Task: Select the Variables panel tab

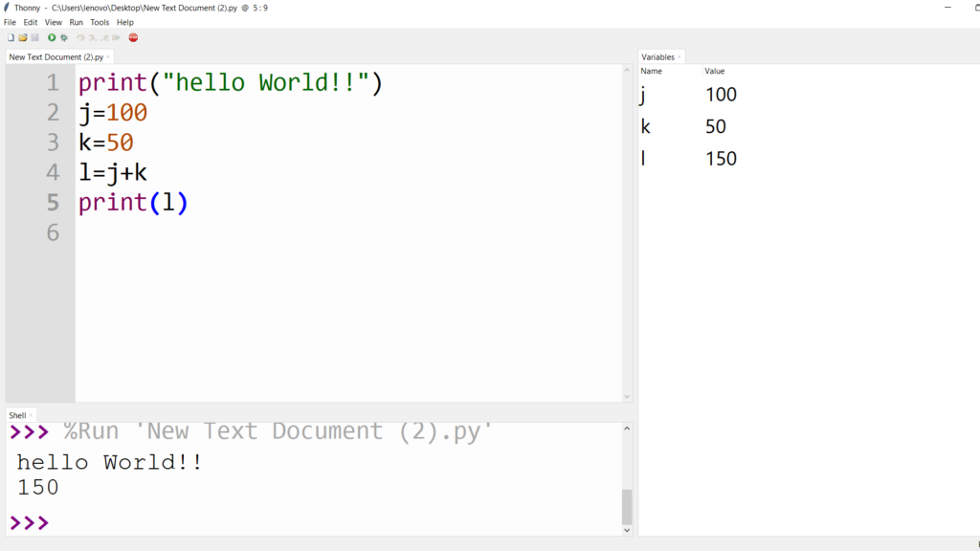Action: click(657, 56)
